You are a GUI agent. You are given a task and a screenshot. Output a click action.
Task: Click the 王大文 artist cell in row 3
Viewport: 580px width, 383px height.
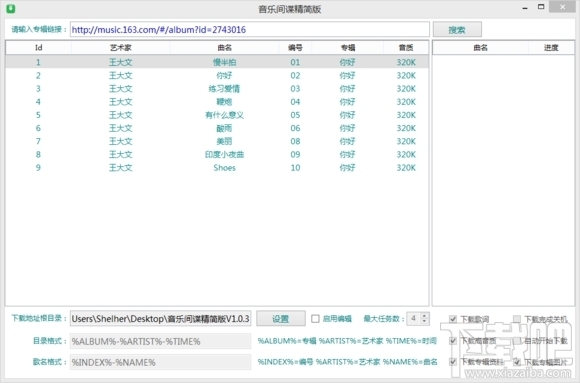(121, 89)
